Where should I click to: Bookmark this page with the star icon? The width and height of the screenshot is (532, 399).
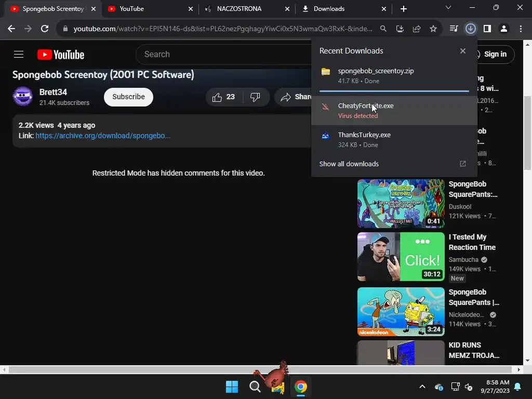(x=433, y=29)
